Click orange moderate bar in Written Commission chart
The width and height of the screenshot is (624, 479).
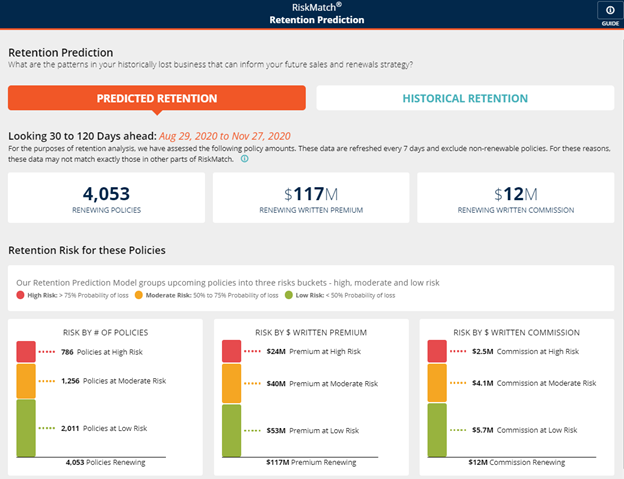(439, 383)
